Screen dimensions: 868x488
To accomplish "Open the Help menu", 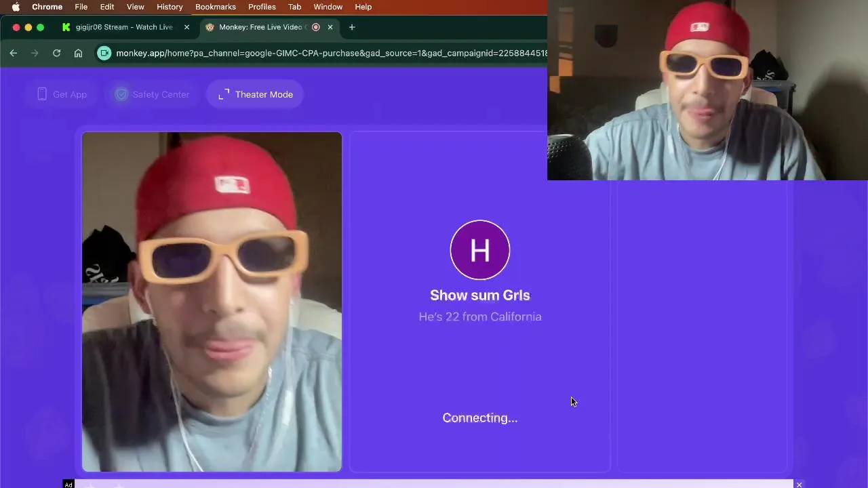I will 363,7.
